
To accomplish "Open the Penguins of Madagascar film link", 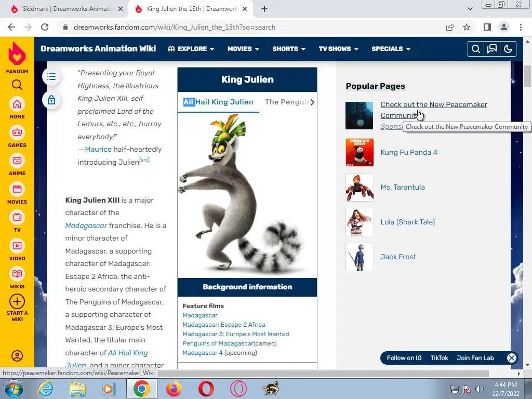I will point(218,343).
